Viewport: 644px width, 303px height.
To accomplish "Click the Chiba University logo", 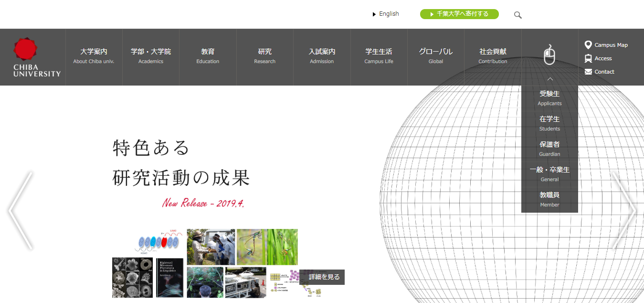I will [x=37, y=57].
